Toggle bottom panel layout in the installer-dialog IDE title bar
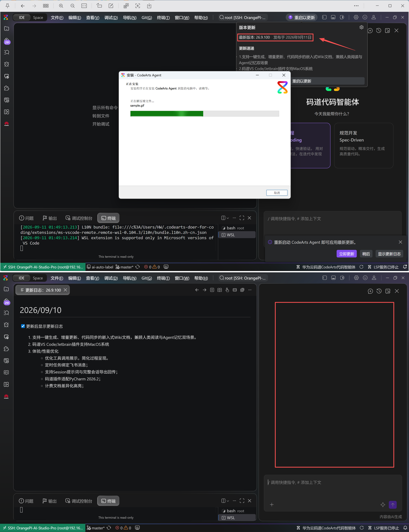Image resolution: width=409 pixels, height=532 pixels. coord(333,17)
